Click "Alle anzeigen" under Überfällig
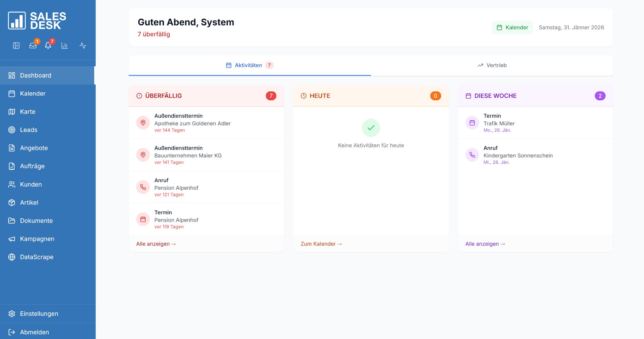The image size is (644, 339). (x=156, y=244)
